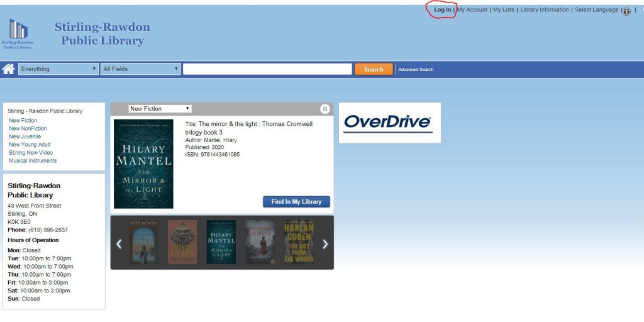Viewport: 644px width, 322px height.
Task: Pause the New Fiction carousel
Action: pyautogui.click(x=325, y=109)
